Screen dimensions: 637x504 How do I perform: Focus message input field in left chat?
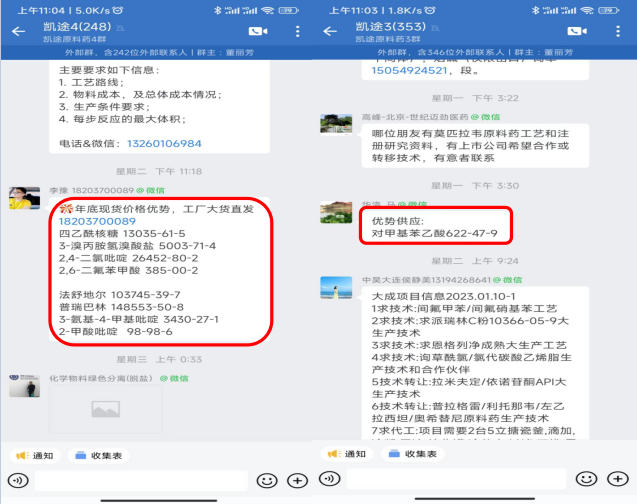[141, 481]
